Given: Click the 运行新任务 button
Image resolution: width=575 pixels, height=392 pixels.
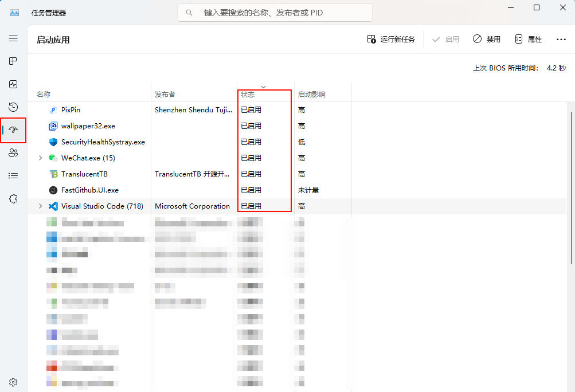Looking at the screenshot, I should (391, 39).
